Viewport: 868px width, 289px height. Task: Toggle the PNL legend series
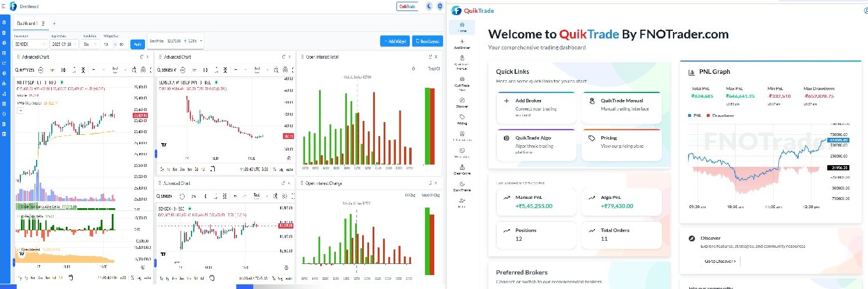coord(693,115)
